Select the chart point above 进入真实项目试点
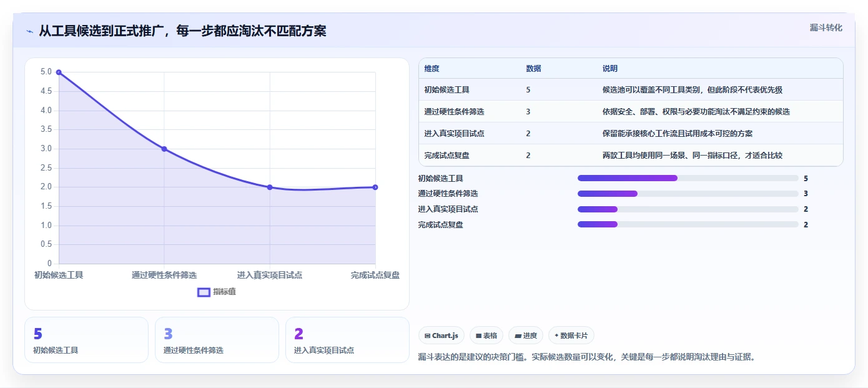Screen dimensions: 868x388 point(270,187)
